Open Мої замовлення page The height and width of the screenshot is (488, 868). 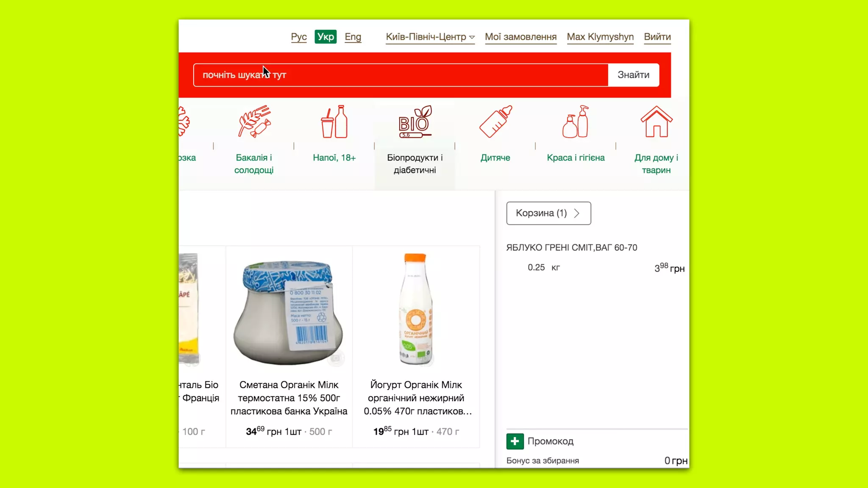pos(520,37)
